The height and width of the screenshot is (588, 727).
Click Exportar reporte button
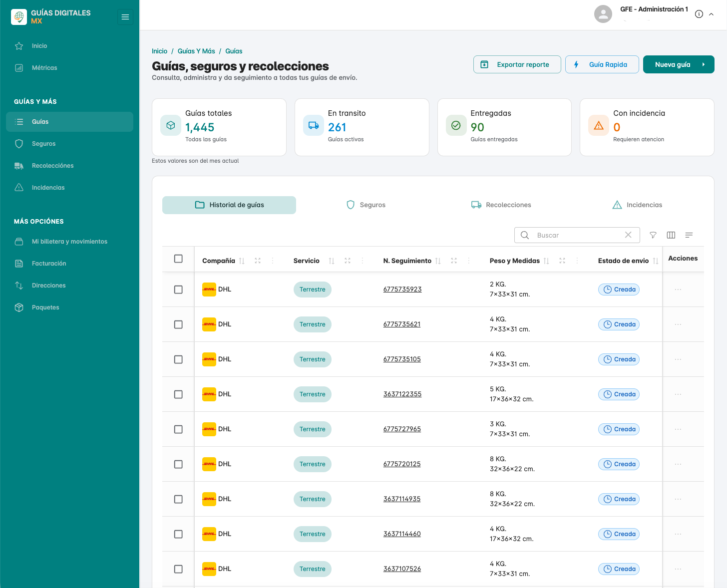point(517,64)
